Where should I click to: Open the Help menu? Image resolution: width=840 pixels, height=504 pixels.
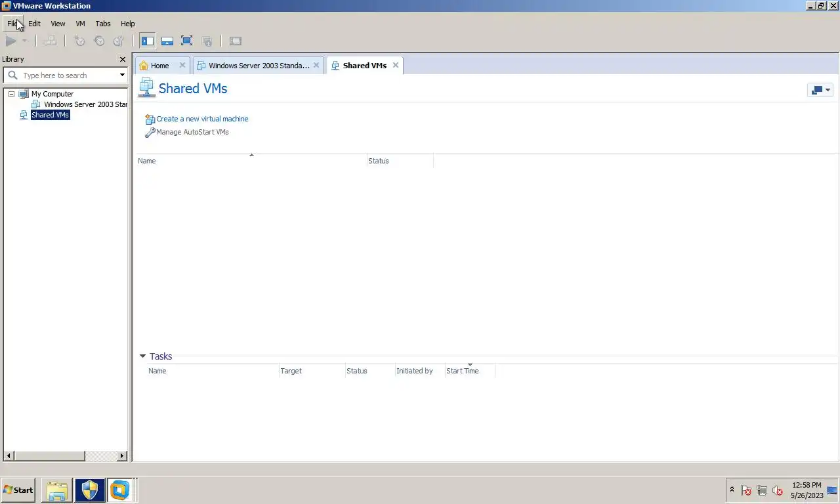pos(127,24)
